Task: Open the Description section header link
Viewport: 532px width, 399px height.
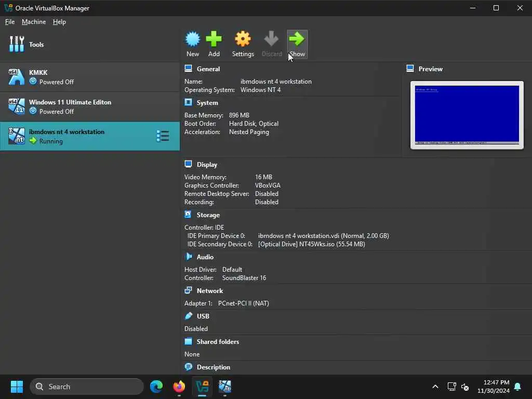Action: (214, 367)
